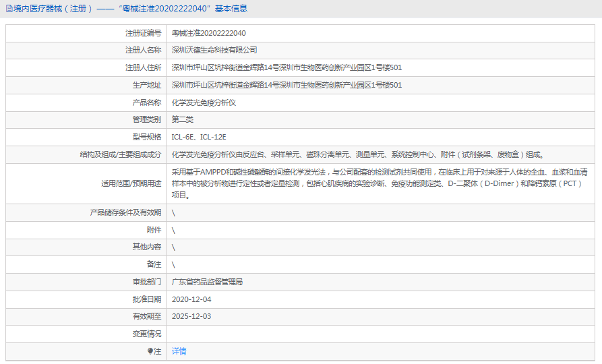Click the 注册人住所 address value

287,67
